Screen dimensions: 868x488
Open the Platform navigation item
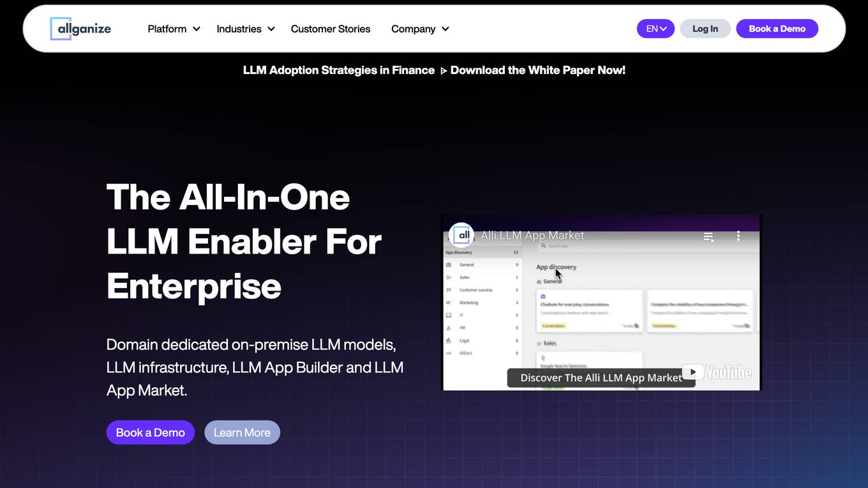pyautogui.click(x=167, y=29)
